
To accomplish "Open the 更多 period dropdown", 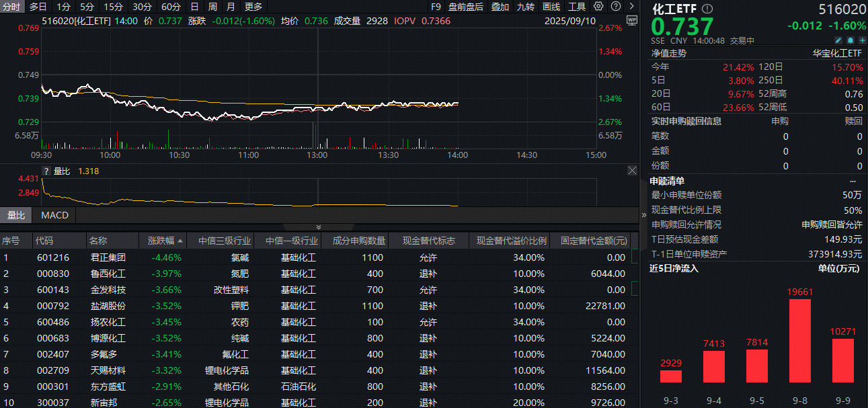I will point(253,7).
